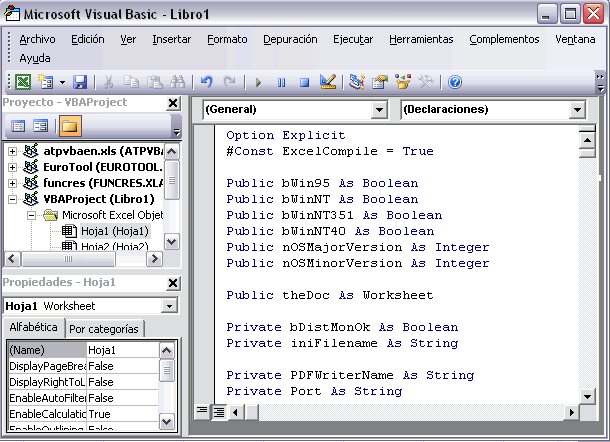Click Full Module View button in code window
Viewport: 610px width, 442px height.
coord(218,412)
